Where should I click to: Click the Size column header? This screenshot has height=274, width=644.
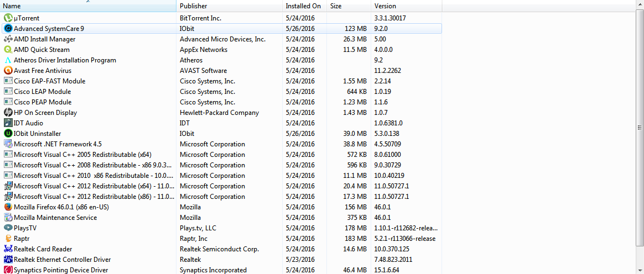[x=349, y=6]
